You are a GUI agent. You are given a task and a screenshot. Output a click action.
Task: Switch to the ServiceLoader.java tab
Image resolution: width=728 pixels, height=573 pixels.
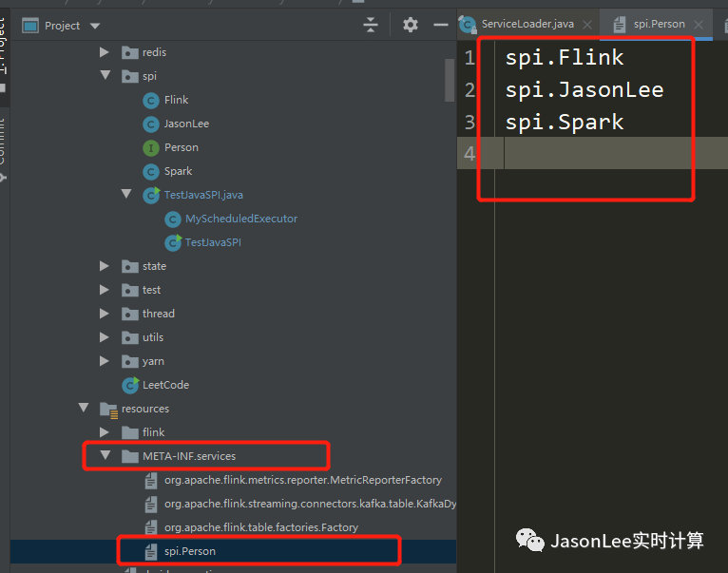pyautogui.click(x=527, y=24)
